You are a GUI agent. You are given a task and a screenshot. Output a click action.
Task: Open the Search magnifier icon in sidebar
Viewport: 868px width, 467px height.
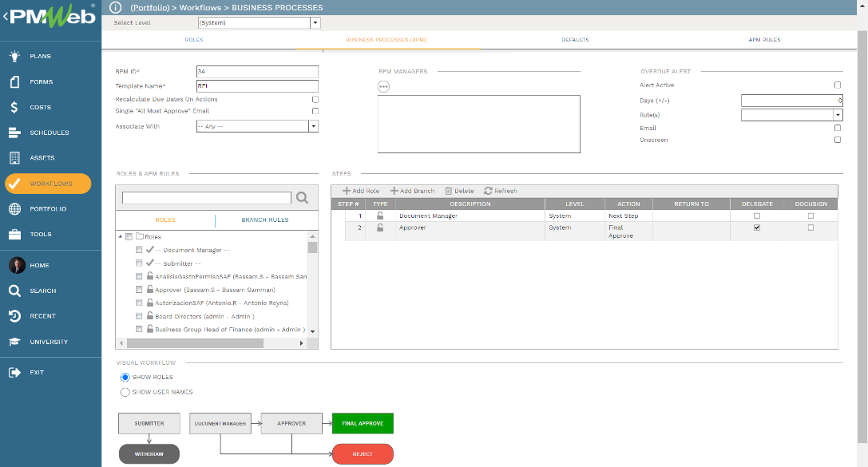[x=15, y=291]
